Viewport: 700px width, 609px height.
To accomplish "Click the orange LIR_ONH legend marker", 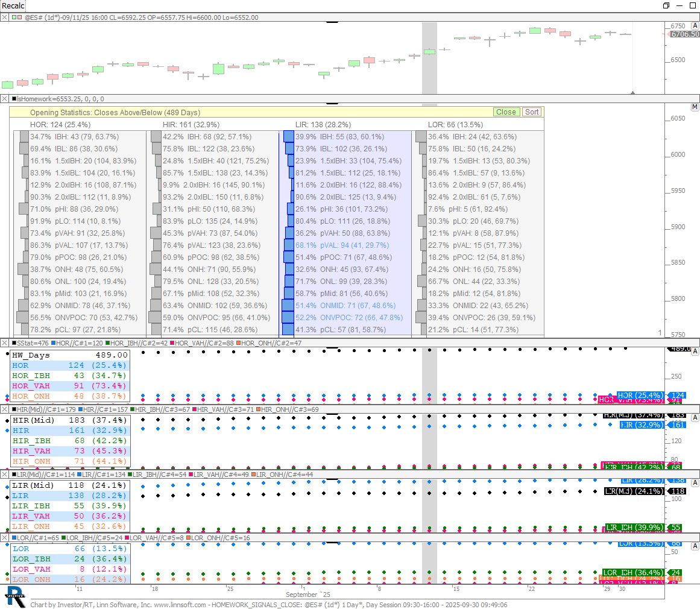I will pyautogui.click(x=254, y=475).
